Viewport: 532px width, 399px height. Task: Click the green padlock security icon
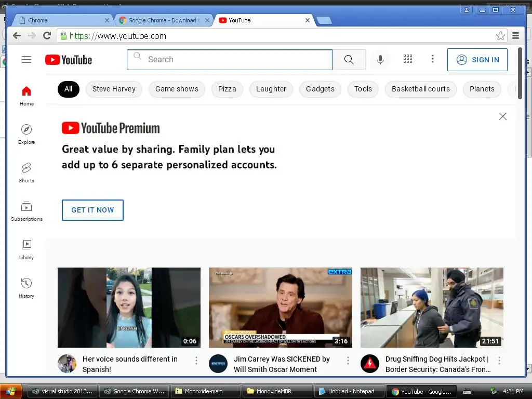click(x=63, y=36)
